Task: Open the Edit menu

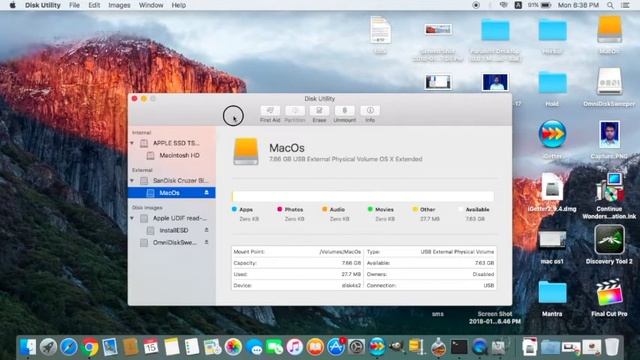Action: pyautogui.click(x=94, y=5)
